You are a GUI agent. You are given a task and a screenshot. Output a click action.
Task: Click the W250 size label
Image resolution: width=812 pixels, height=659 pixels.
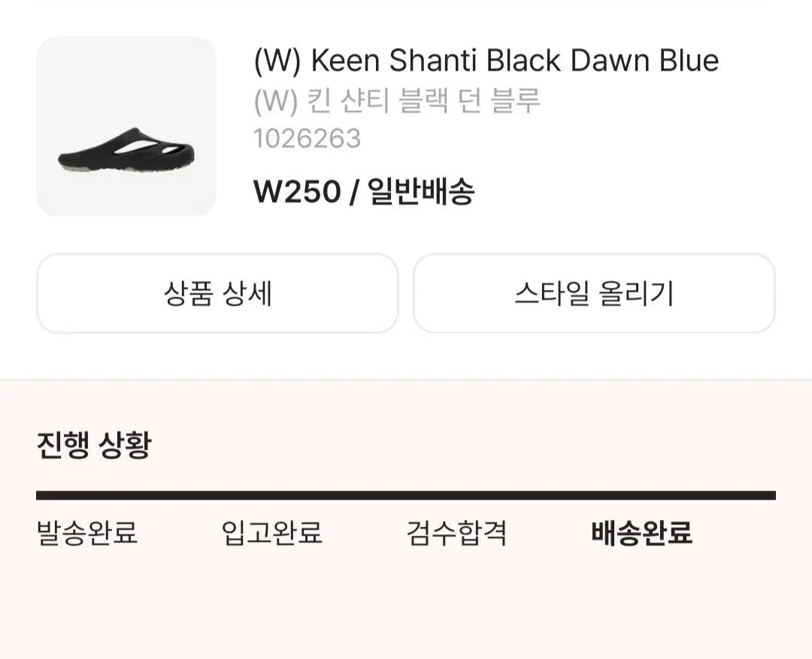pos(296,192)
